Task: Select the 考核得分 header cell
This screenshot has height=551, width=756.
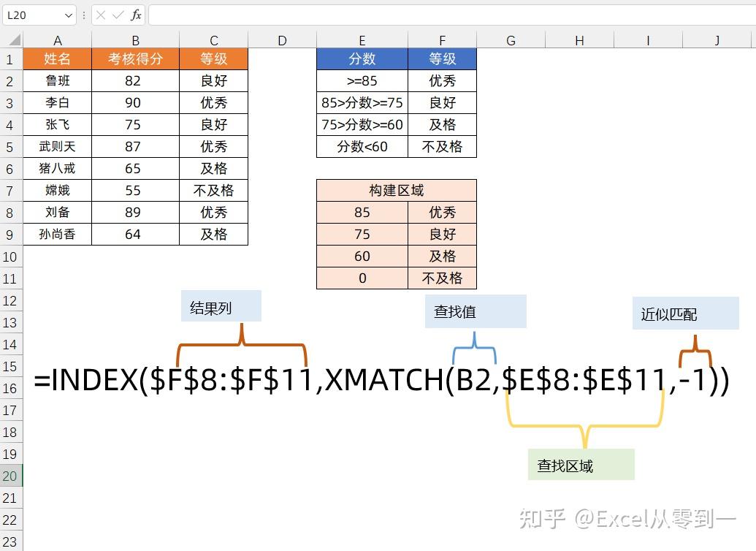Action: tap(135, 58)
